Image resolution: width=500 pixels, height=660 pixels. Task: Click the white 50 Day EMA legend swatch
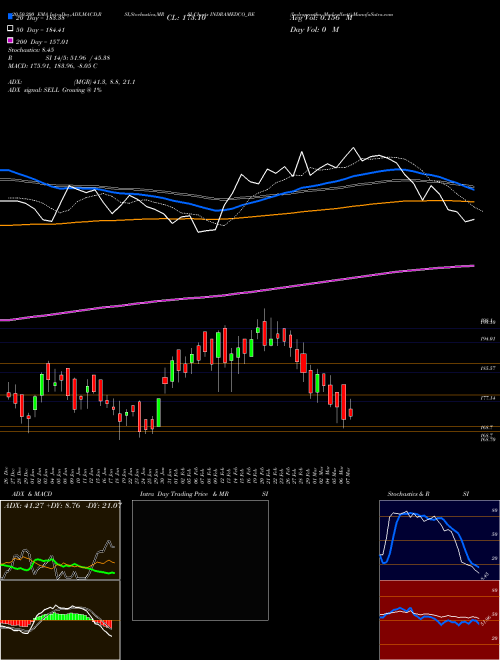tap(10, 29)
